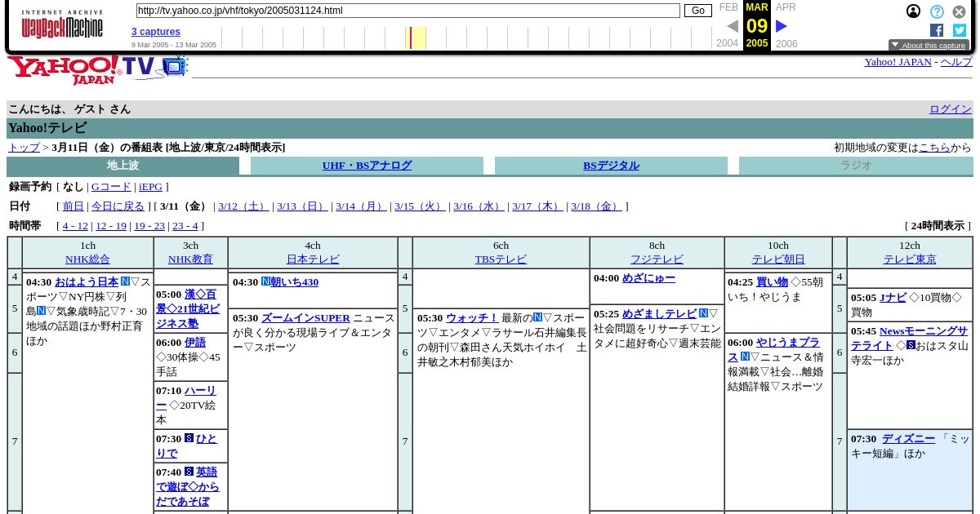Expand About this capture

[x=929, y=46]
